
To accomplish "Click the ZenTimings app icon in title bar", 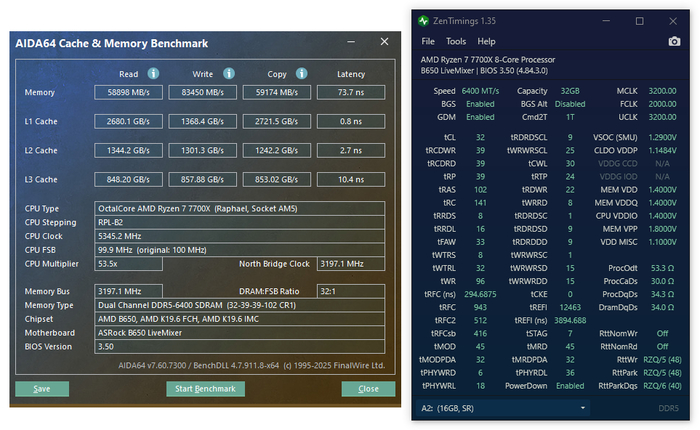I will click(423, 20).
